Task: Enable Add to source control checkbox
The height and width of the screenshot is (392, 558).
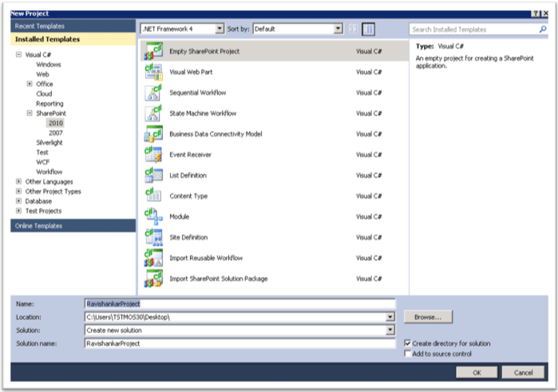Action: (x=407, y=354)
